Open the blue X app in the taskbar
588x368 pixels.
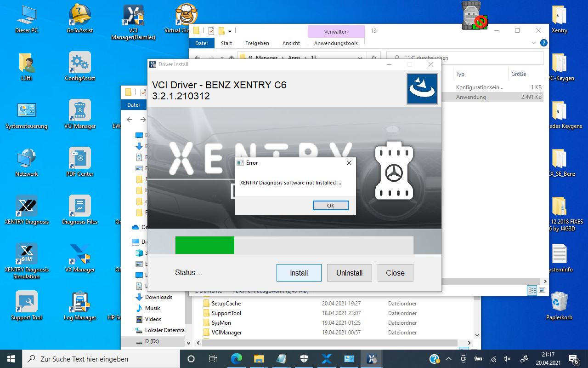tap(327, 359)
